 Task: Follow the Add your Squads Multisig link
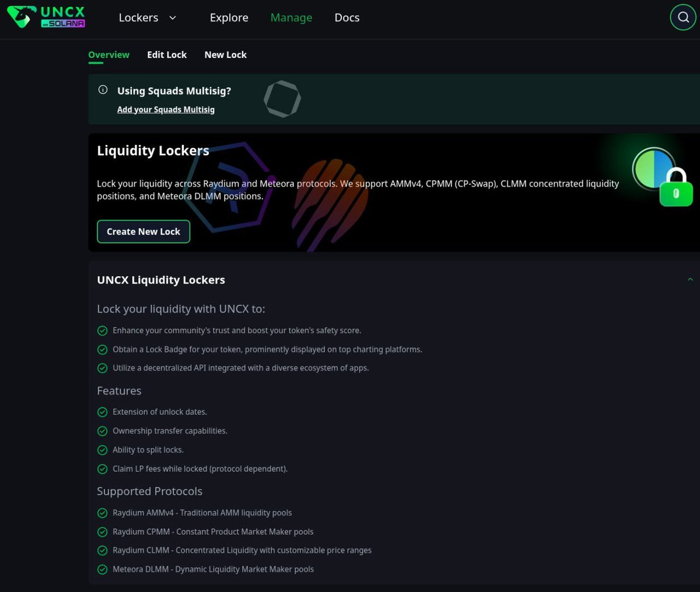pyautogui.click(x=166, y=110)
